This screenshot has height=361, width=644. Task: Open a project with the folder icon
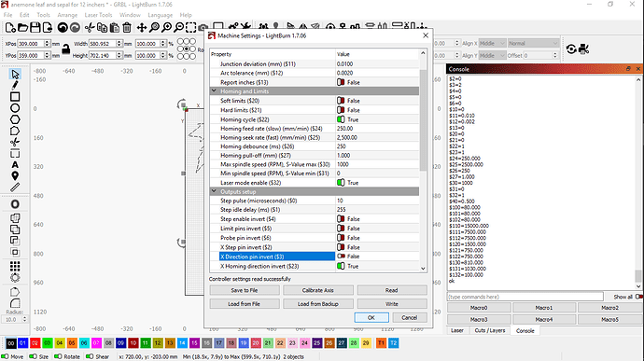coord(23,27)
